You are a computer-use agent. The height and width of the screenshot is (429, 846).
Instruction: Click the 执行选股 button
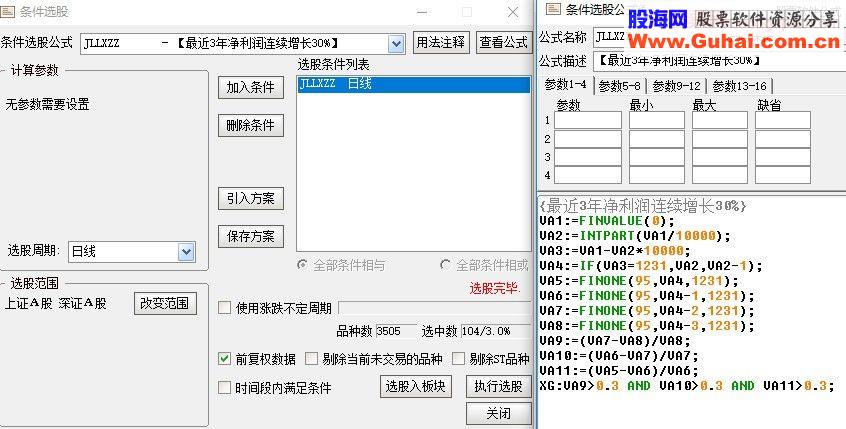coord(499,386)
